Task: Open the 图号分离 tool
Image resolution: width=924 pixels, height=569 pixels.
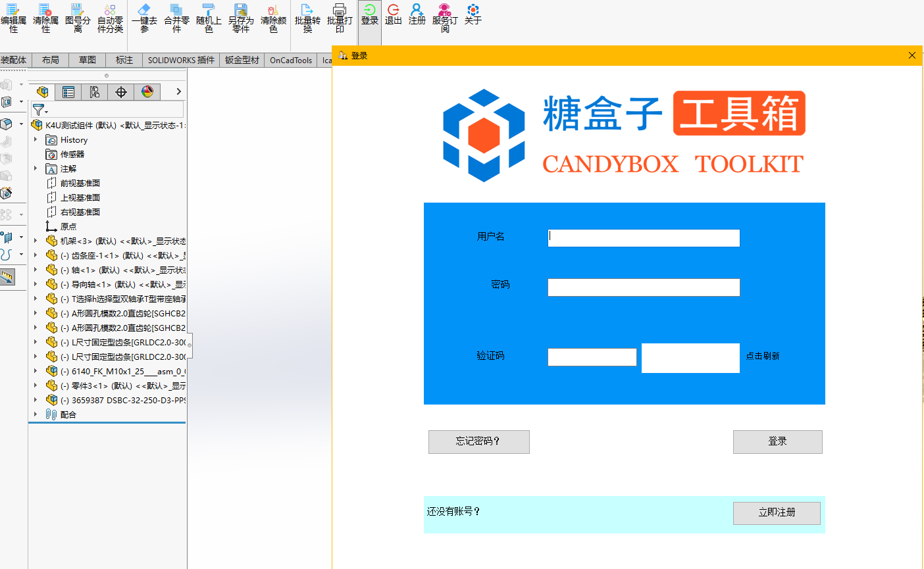Action: pyautogui.click(x=78, y=18)
